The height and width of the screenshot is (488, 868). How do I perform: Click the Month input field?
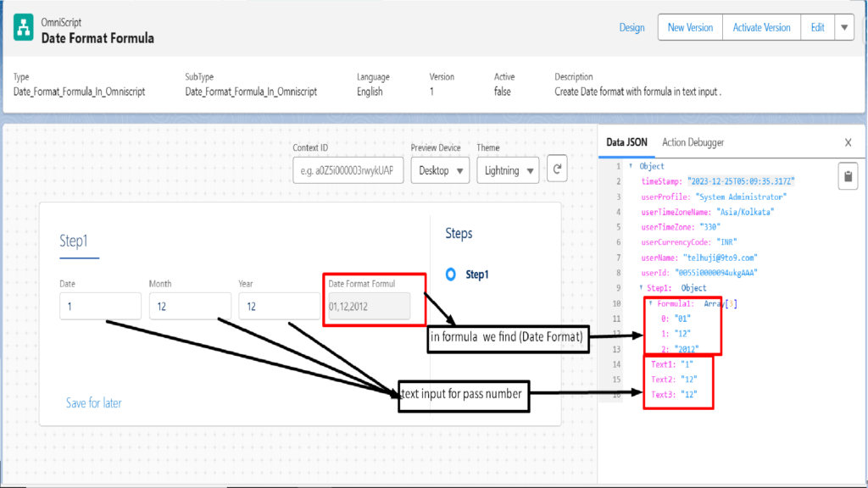190,306
